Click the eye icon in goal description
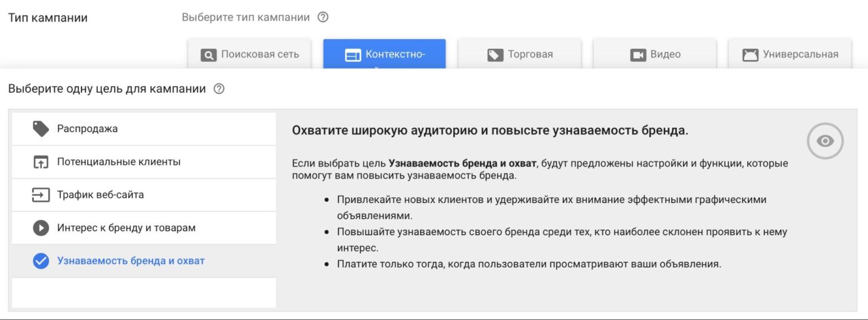Screen dimensions: 868x320 [x=825, y=141]
